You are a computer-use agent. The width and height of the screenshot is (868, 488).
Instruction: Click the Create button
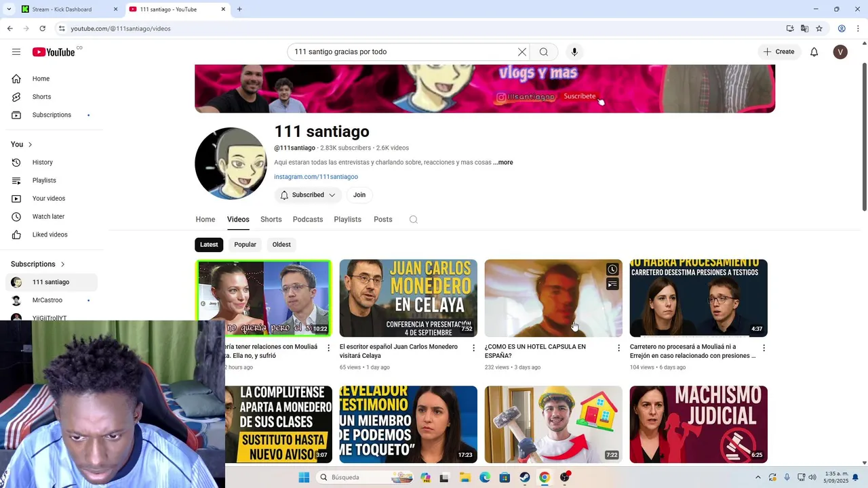[x=778, y=52]
